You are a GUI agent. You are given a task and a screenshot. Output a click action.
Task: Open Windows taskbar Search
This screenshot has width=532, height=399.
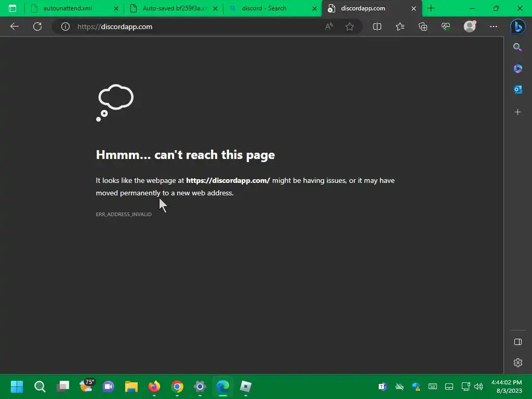[39, 387]
